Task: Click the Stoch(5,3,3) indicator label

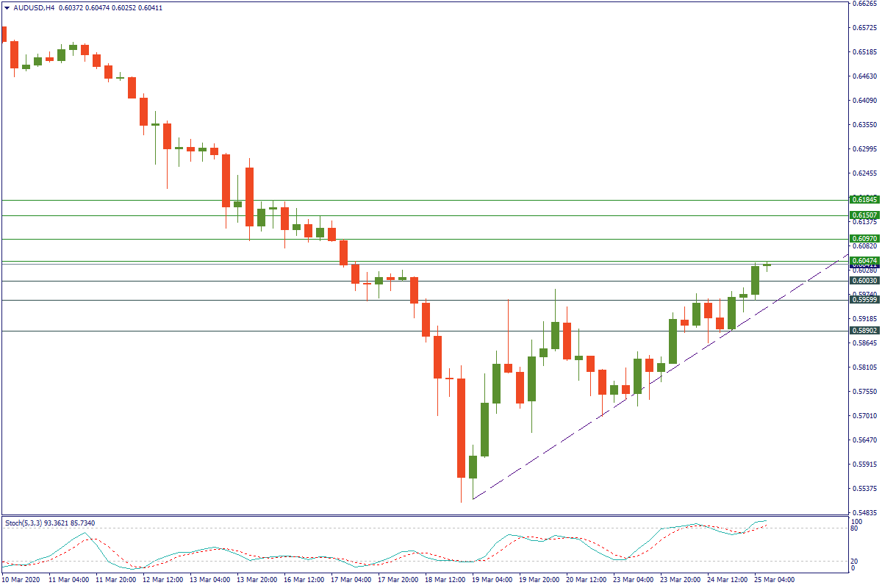Action: click(x=29, y=523)
